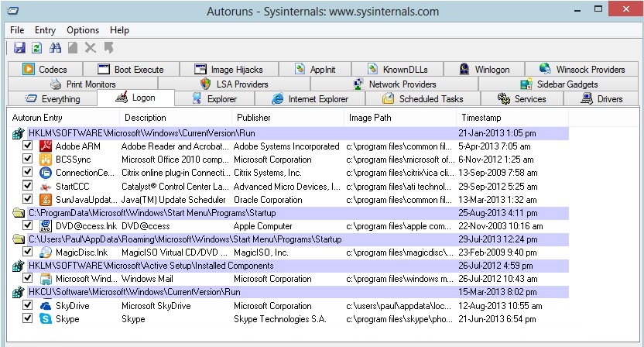
Task: Open the Codecs tab
Action: click(x=45, y=70)
